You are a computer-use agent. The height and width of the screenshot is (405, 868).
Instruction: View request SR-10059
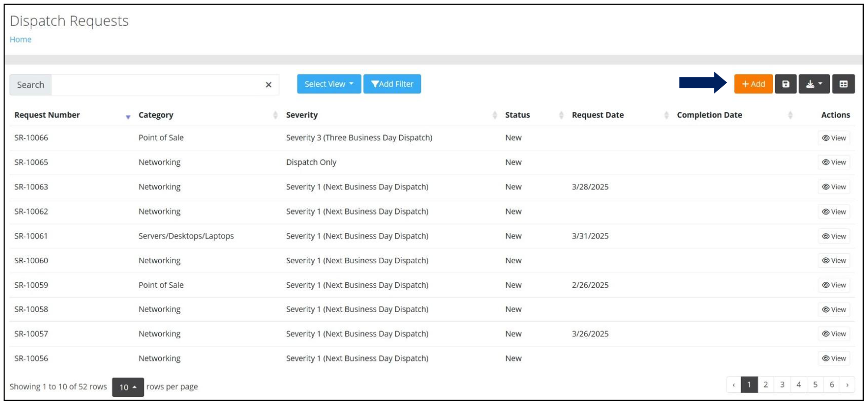(x=834, y=285)
